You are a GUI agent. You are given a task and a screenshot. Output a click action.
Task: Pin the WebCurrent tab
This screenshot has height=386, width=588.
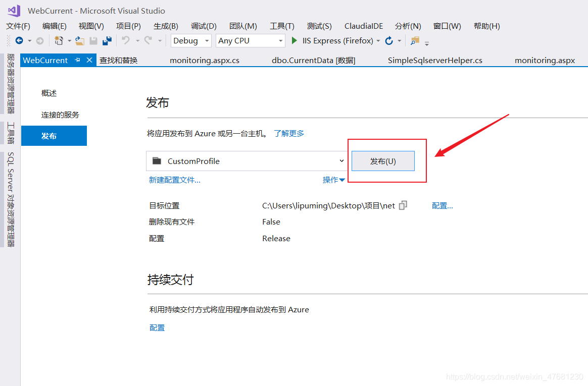pos(78,60)
